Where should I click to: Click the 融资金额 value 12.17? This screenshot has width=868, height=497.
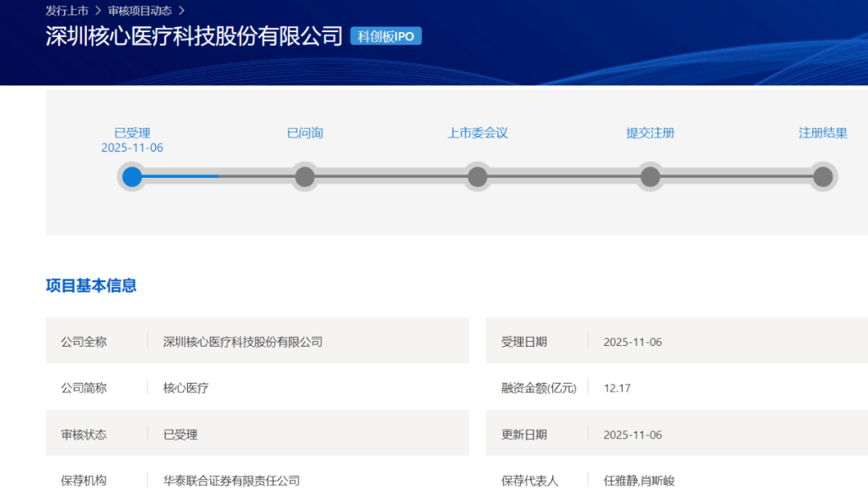pos(617,388)
